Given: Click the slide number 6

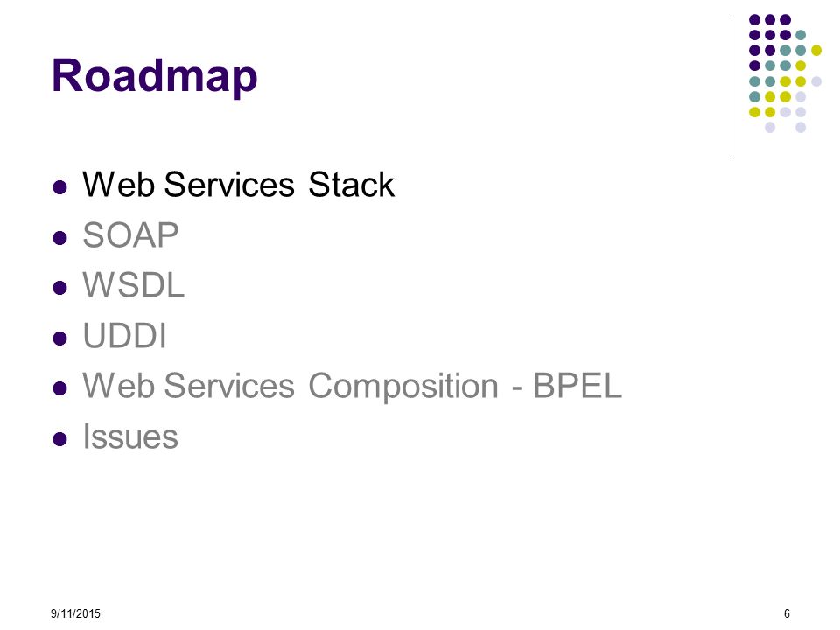Looking at the screenshot, I should pyautogui.click(x=787, y=613).
